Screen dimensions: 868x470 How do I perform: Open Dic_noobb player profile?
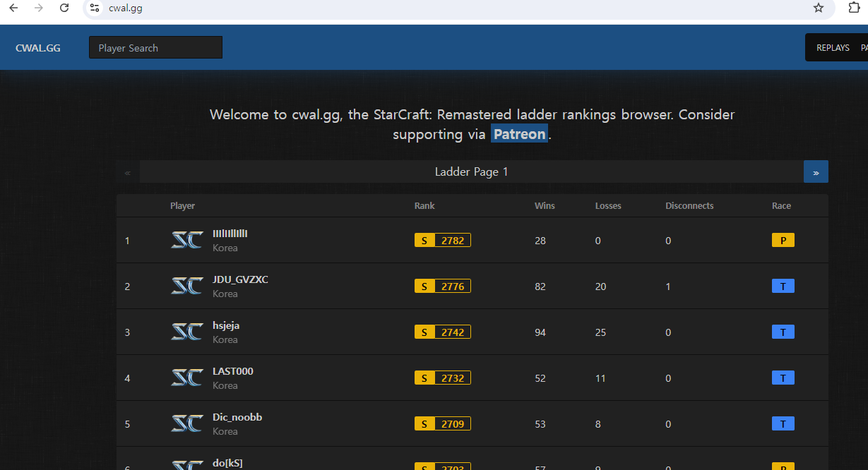click(237, 417)
